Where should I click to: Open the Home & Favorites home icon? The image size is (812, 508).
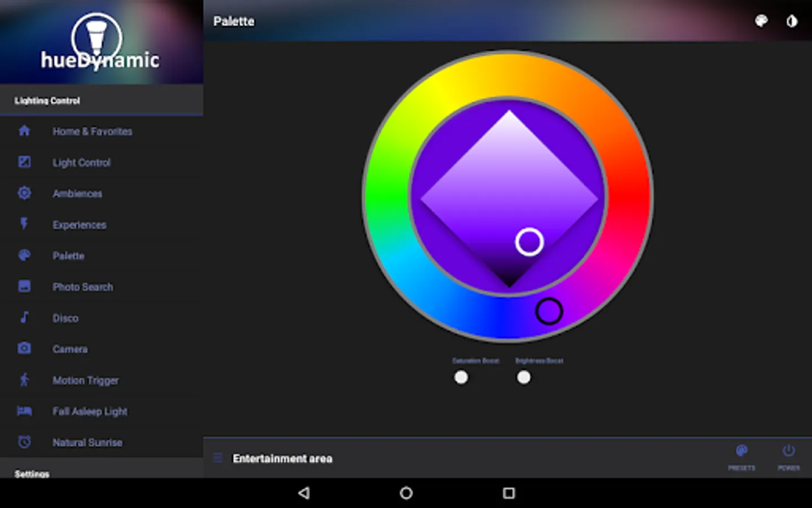[24, 131]
